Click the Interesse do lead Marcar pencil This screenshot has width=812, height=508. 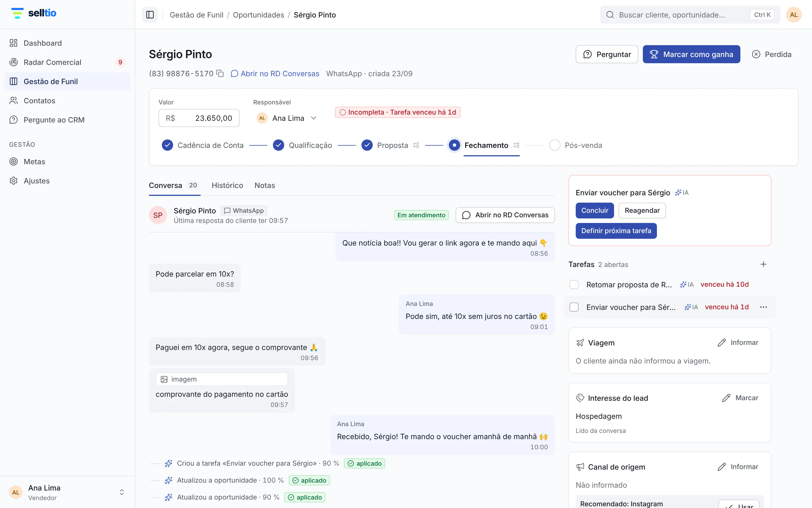point(740,398)
